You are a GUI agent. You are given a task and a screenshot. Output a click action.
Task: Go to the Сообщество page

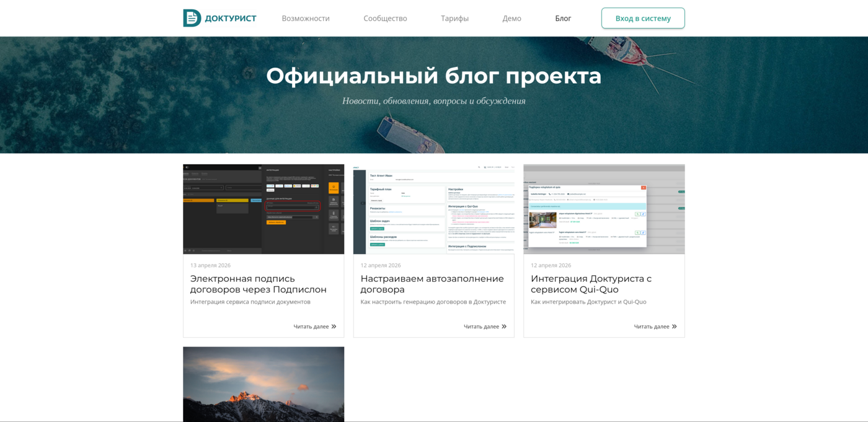385,19
